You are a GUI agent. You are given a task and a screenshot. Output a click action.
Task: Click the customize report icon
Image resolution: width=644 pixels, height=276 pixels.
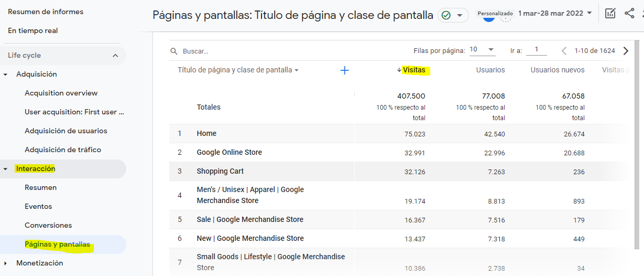pyautogui.click(x=610, y=14)
